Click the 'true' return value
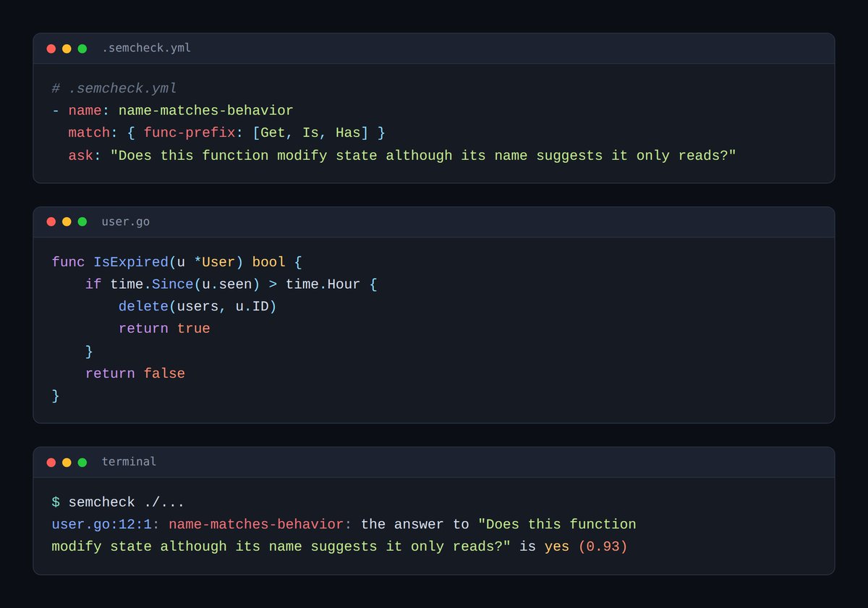 (x=193, y=329)
